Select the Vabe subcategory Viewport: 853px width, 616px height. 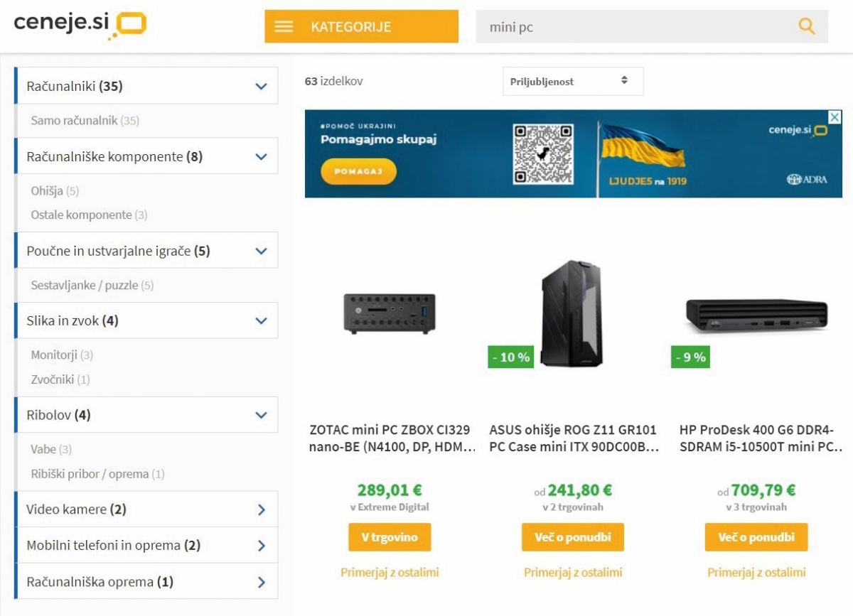click(x=51, y=450)
